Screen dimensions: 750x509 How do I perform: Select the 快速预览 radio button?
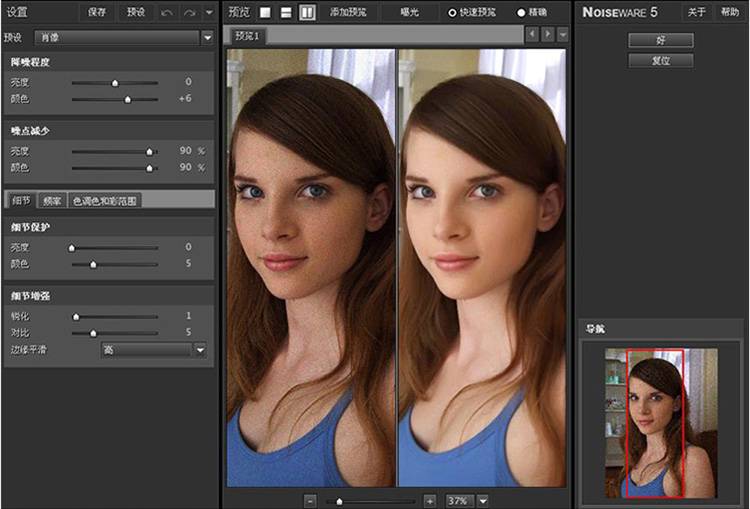click(452, 13)
